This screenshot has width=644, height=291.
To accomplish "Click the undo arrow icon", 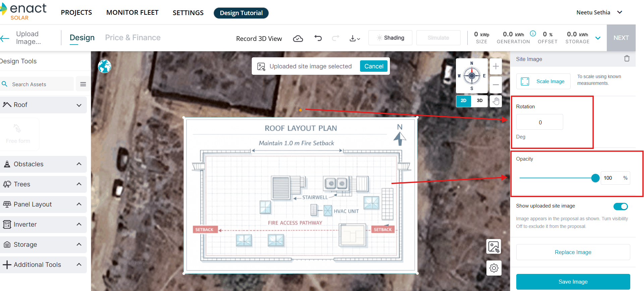I will point(318,38).
